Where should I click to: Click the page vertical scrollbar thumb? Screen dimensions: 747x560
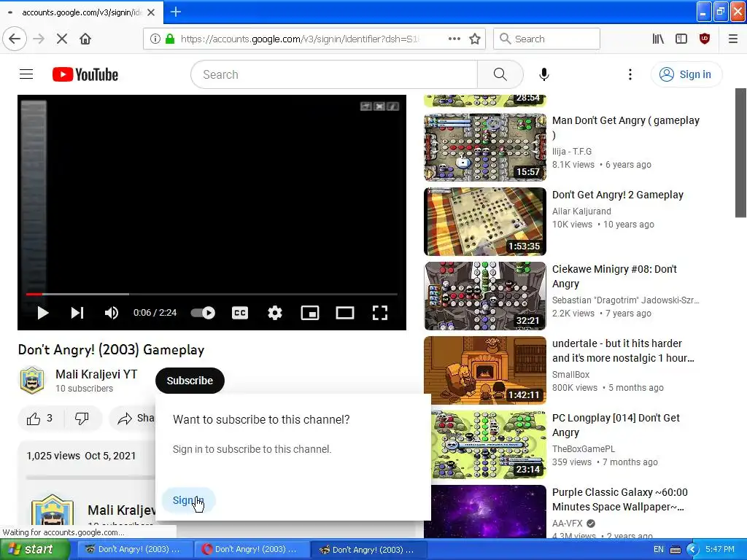click(741, 152)
